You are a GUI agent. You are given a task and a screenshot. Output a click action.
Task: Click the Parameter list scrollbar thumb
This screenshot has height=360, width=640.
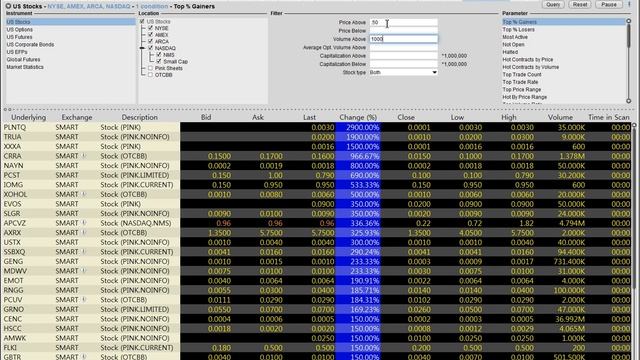[629, 36]
